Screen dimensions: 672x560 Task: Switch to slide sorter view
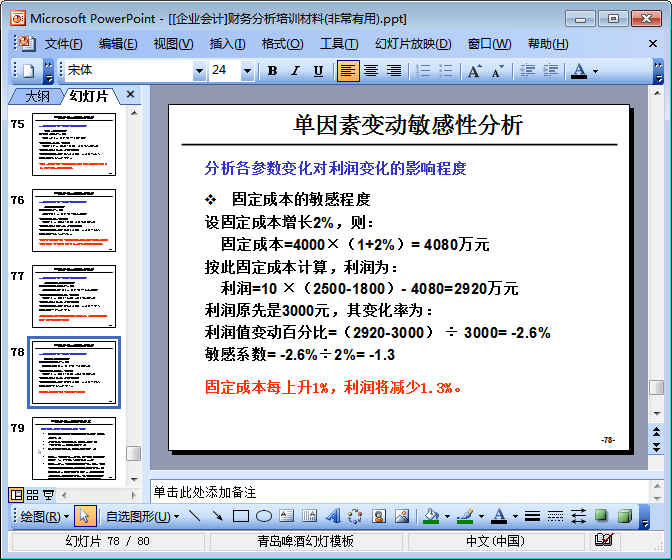click(x=32, y=494)
